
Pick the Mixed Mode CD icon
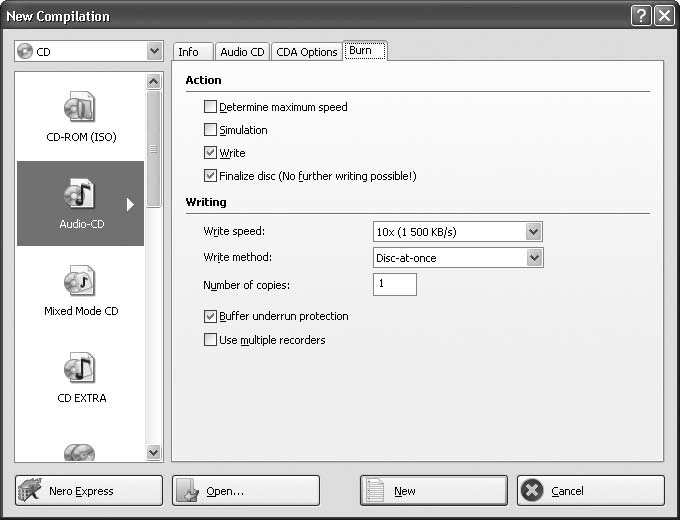pyautogui.click(x=80, y=282)
